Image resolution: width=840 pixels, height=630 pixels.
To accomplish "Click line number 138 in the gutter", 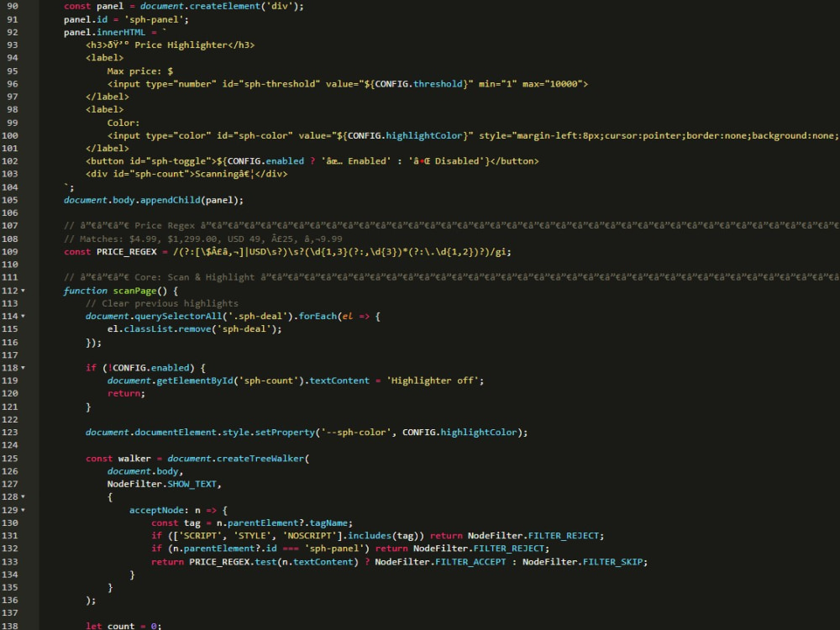I will tap(9, 626).
